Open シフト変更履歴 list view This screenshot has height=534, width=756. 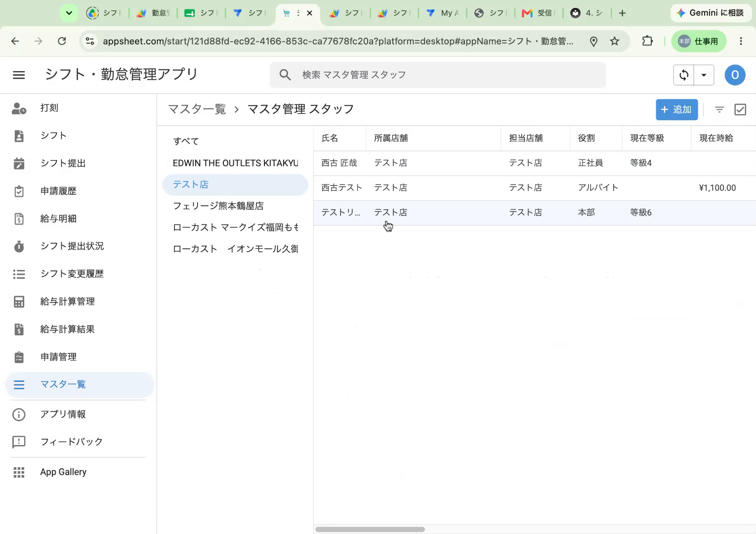pos(79,274)
